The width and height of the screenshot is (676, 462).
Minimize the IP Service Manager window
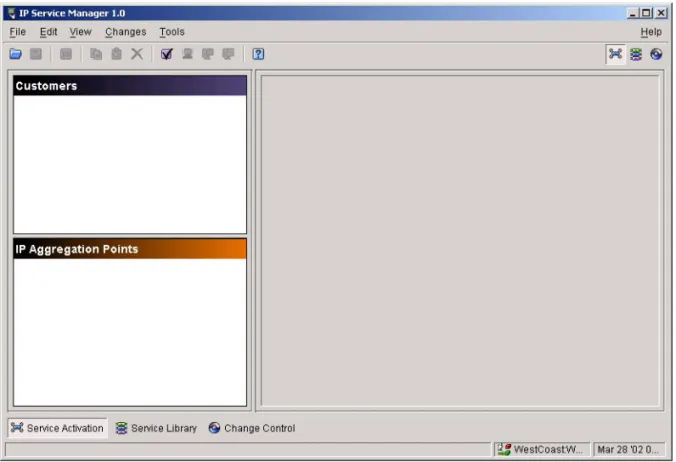point(632,13)
